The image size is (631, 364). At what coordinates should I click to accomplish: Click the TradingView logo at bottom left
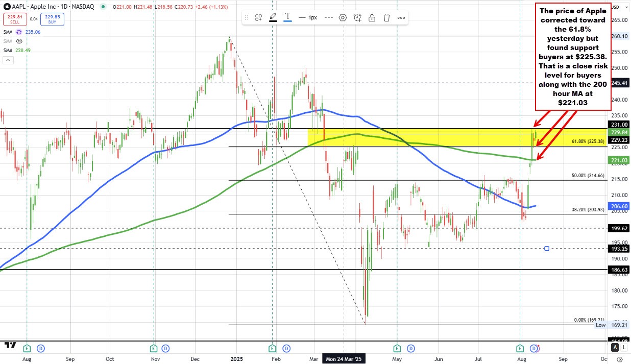(x=10, y=346)
